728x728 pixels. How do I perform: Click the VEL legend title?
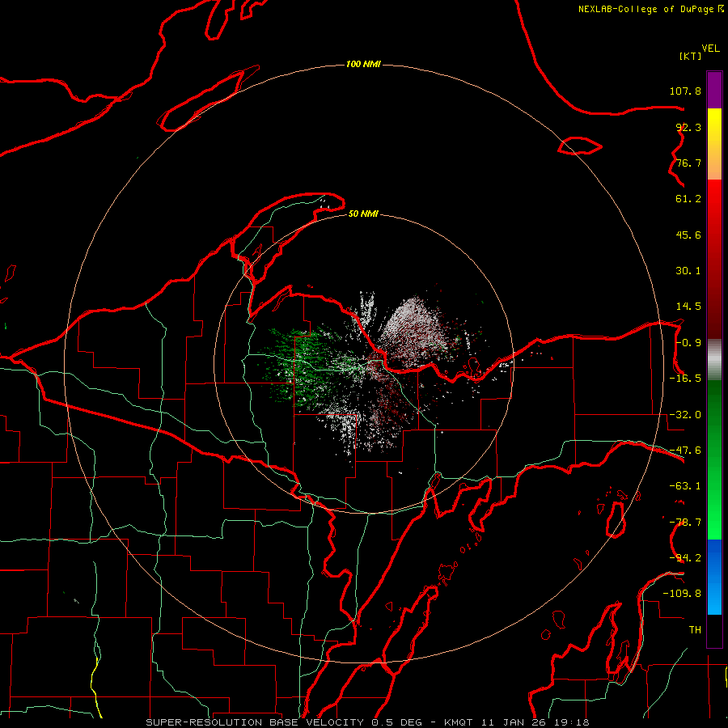pos(711,49)
